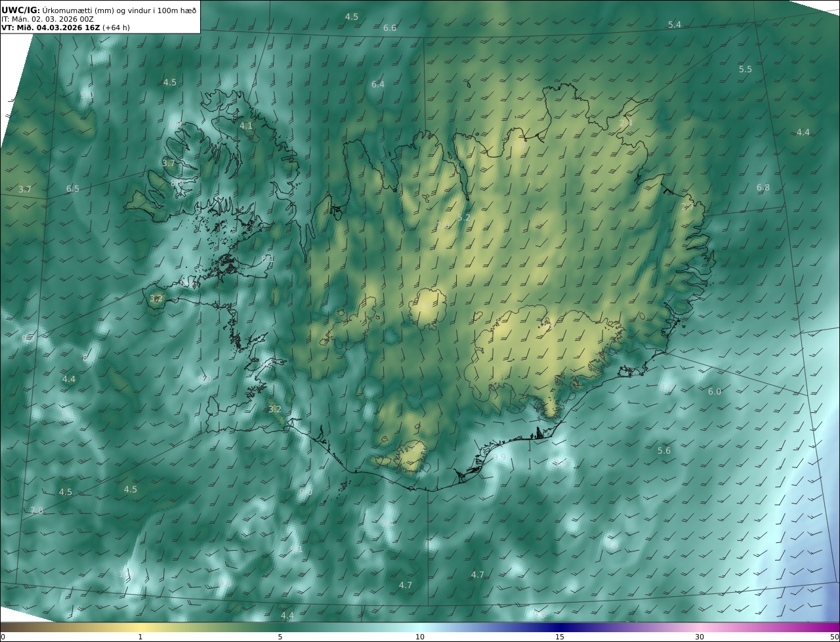Click the '50' tick on the colour scale

click(x=834, y=637)
